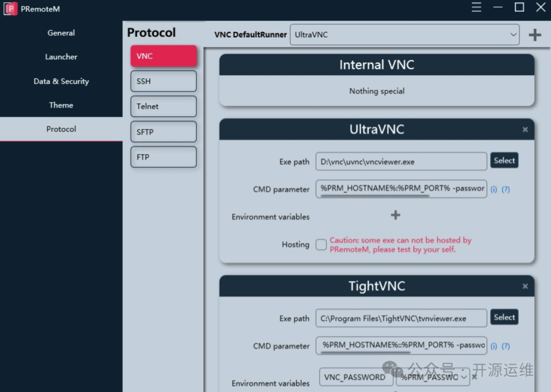Click the Internal VNC card header
This screenshot has width=551, height=392.
(377, 65)
